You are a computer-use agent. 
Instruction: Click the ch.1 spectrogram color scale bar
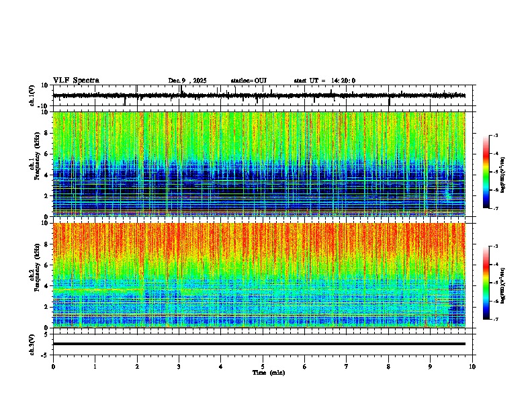coord(486,172)
